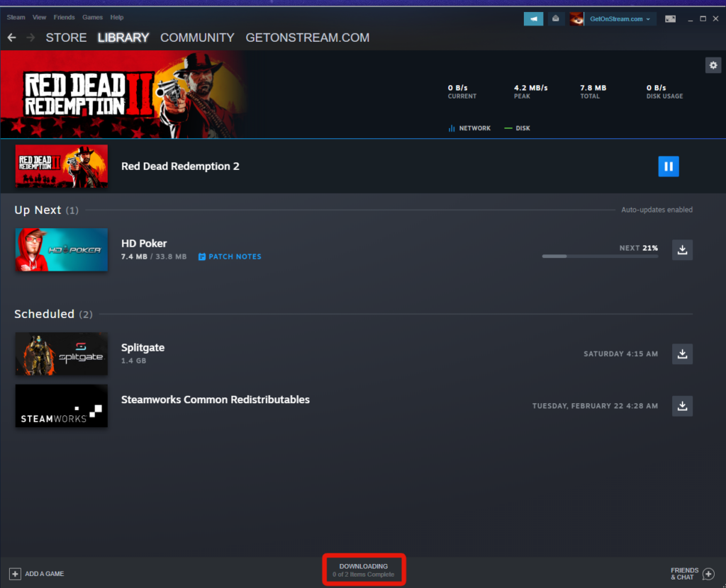Open the View menu

pos(40,17)
